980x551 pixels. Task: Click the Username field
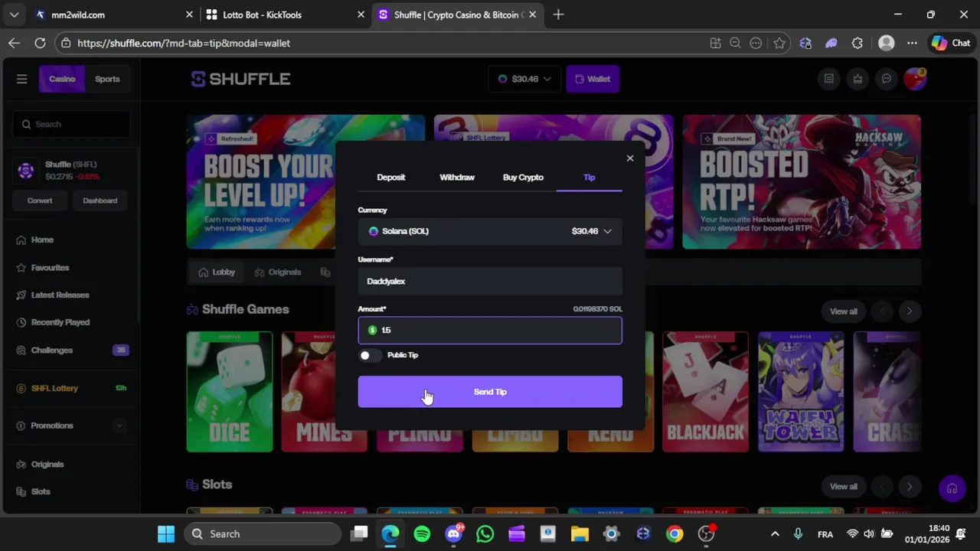click(x=490, y=281)
